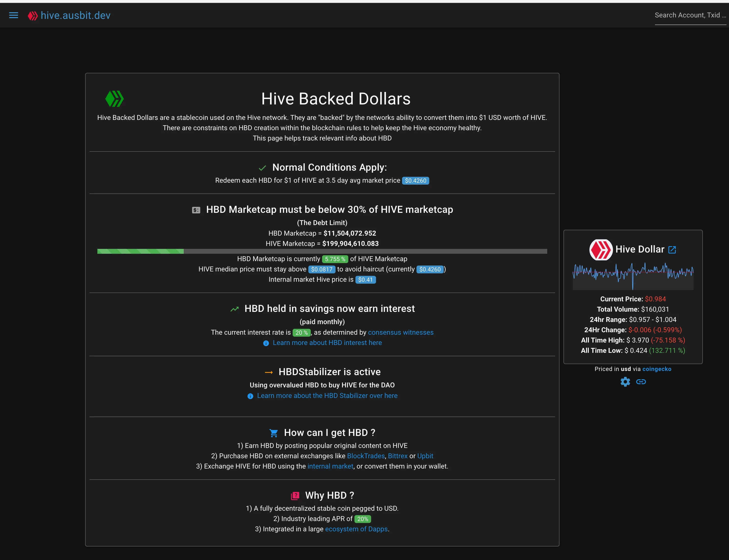Screen dimensions: 729x560
Task: Click the HBDStabilizer is active heading
Action: (x=329, y=372)
